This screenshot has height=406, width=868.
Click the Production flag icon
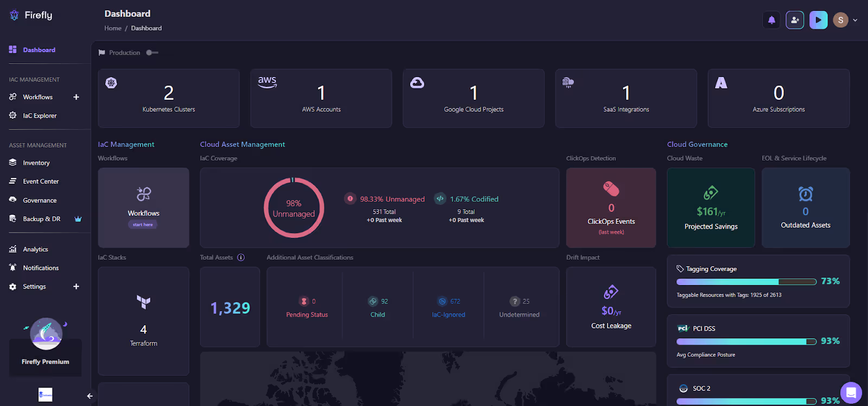[x=101, y=53]
